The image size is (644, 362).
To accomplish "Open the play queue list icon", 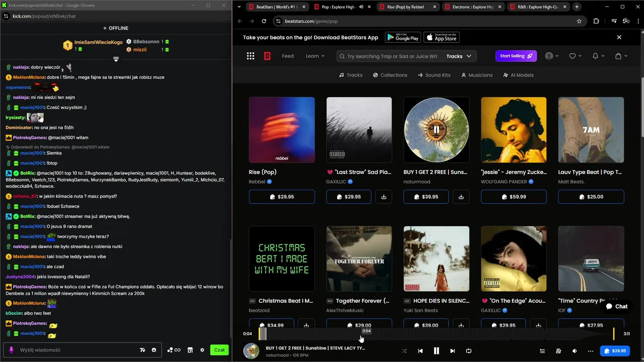I will 542,351.
